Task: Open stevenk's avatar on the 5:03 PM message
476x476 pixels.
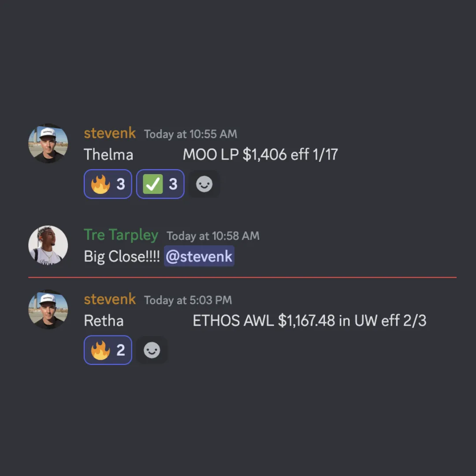Action: 48,309
